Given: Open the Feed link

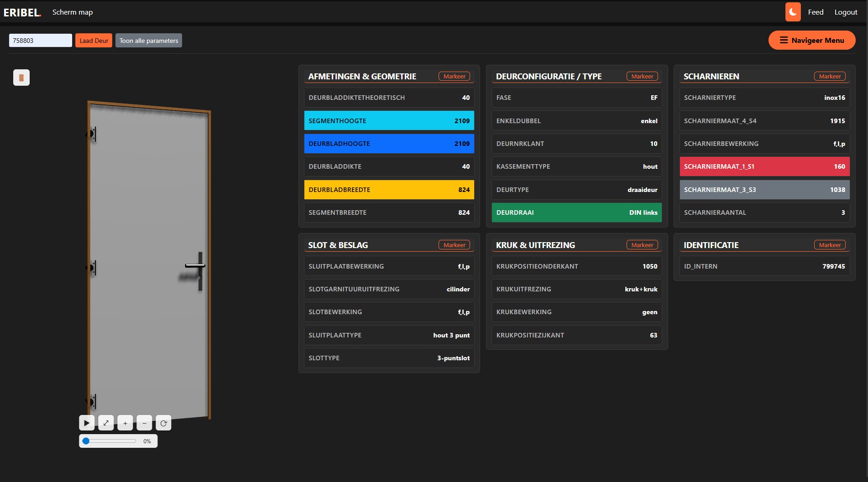Looking at the screenshot, I should pyautogui.click(x=816, y=12).
